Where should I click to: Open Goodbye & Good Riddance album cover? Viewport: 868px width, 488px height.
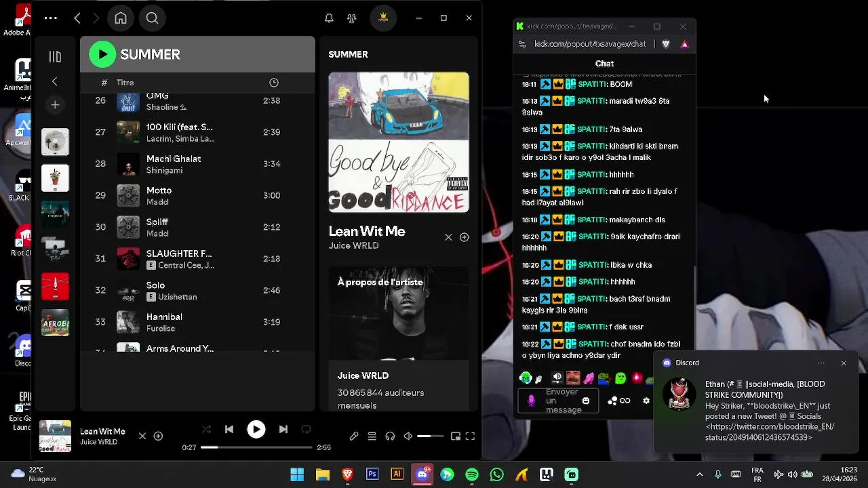[x=399, y=142]
